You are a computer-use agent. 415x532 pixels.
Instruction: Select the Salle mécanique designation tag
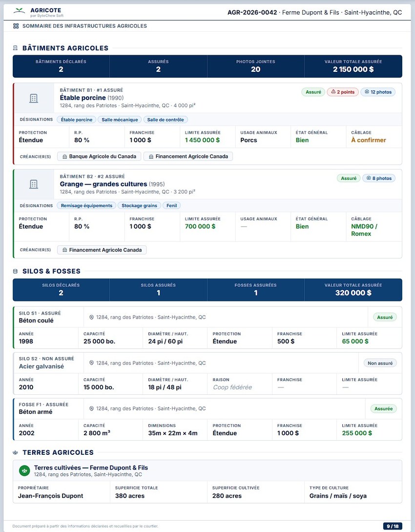(x=120, y=119)
